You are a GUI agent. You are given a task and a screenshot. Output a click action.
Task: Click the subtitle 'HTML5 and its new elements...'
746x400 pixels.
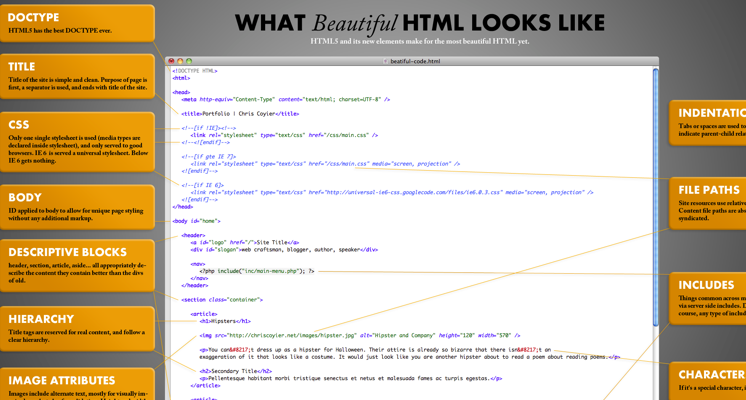click(x=420, y=41)
